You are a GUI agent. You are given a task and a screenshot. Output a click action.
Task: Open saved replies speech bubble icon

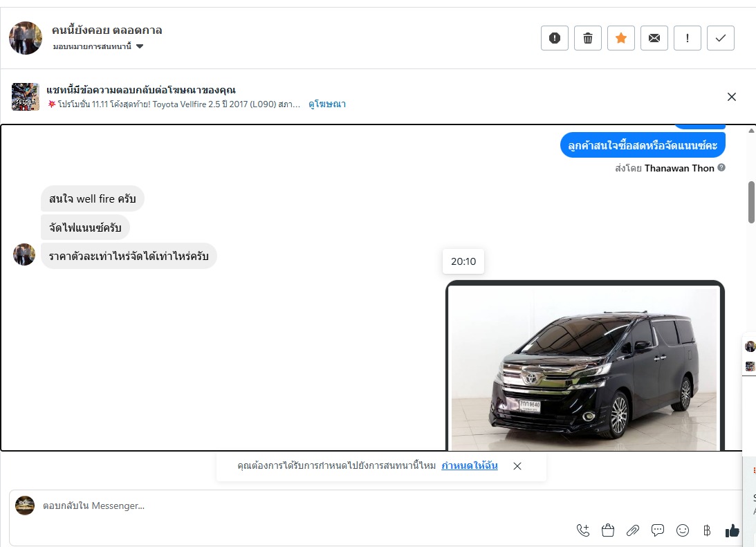tap(658, 530)
